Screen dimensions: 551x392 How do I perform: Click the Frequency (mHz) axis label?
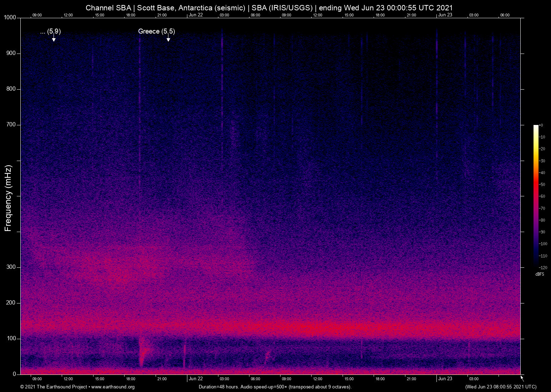click(8, 198)
